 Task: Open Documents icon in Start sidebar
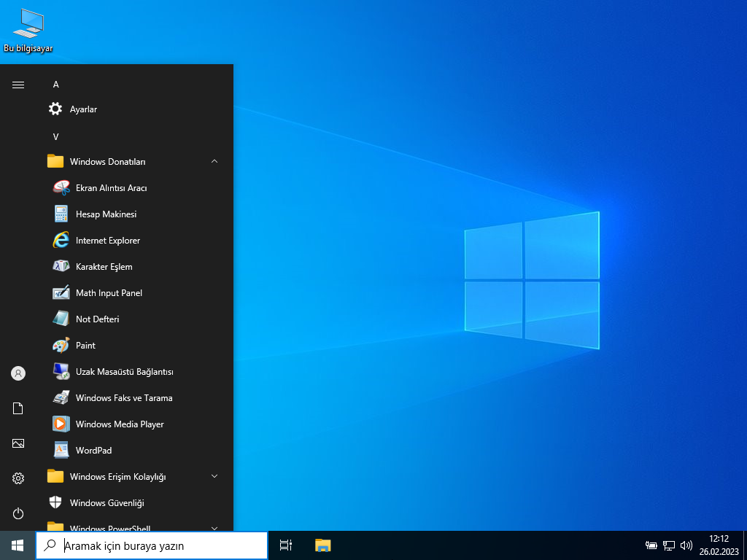[x=18, y=408]
